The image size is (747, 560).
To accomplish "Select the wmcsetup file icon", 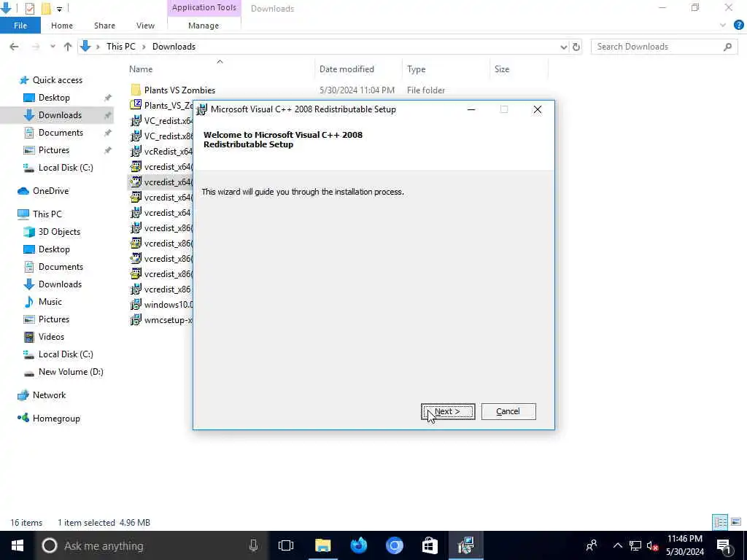I will click(136, 319).
